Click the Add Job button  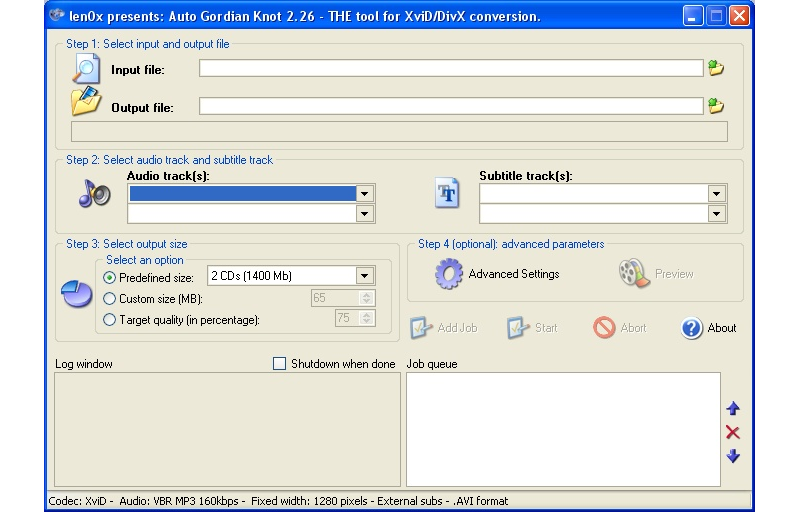pyautogui.click(x=444, y=328)
